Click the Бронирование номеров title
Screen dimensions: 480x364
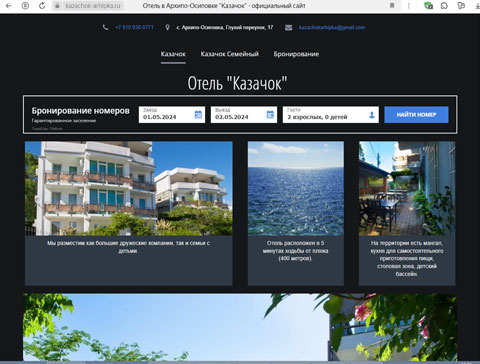point(80,111)
